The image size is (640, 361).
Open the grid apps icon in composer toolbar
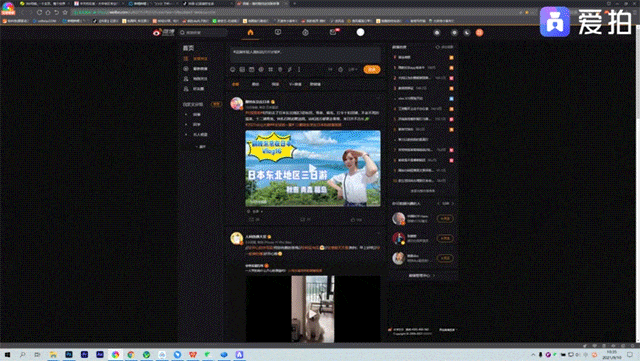(271, 69)
